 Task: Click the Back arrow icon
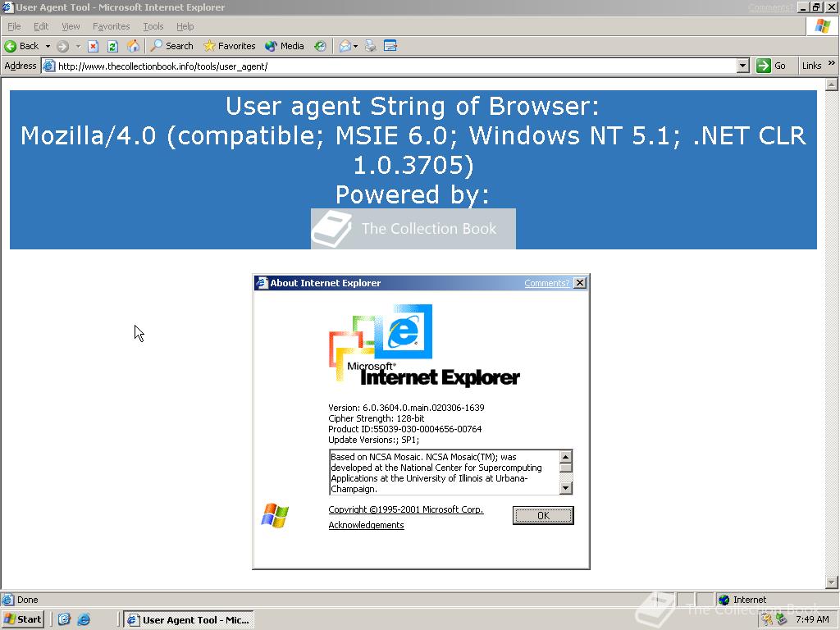(10, 46)
